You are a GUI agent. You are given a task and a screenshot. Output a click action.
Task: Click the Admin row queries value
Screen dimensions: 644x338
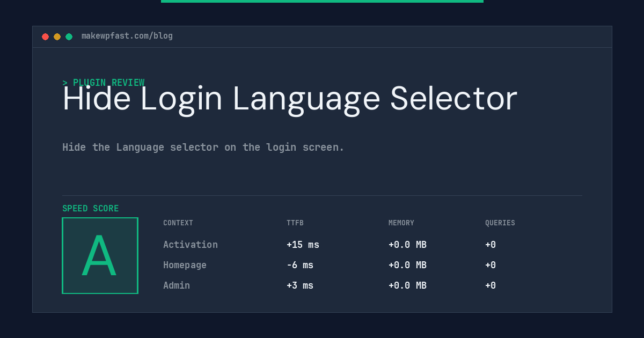pos(491,285)
